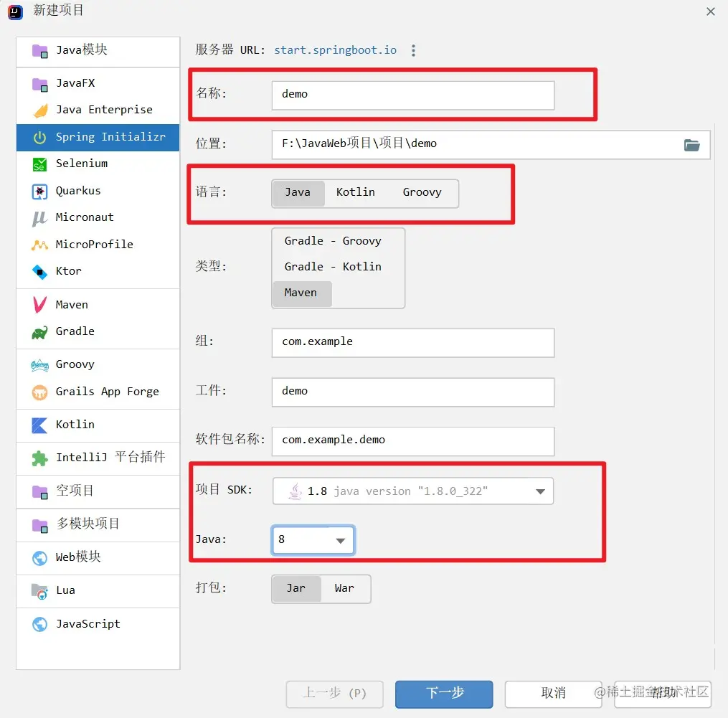Screen dimensions: 728x718
Task: Click the Quarkus icon
Action: (40, 192)
